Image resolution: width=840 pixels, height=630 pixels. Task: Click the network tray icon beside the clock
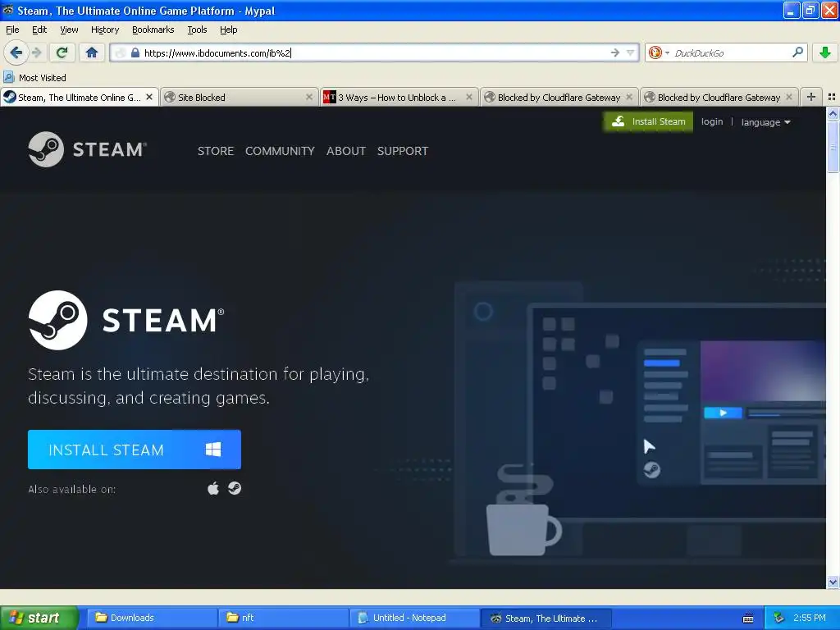[778, 619]
